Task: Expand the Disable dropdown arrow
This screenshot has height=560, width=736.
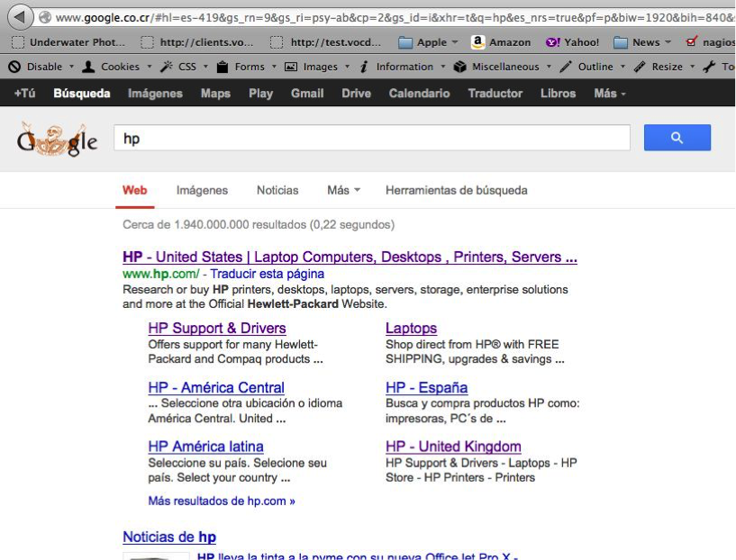Action: (x=72, y=67)
